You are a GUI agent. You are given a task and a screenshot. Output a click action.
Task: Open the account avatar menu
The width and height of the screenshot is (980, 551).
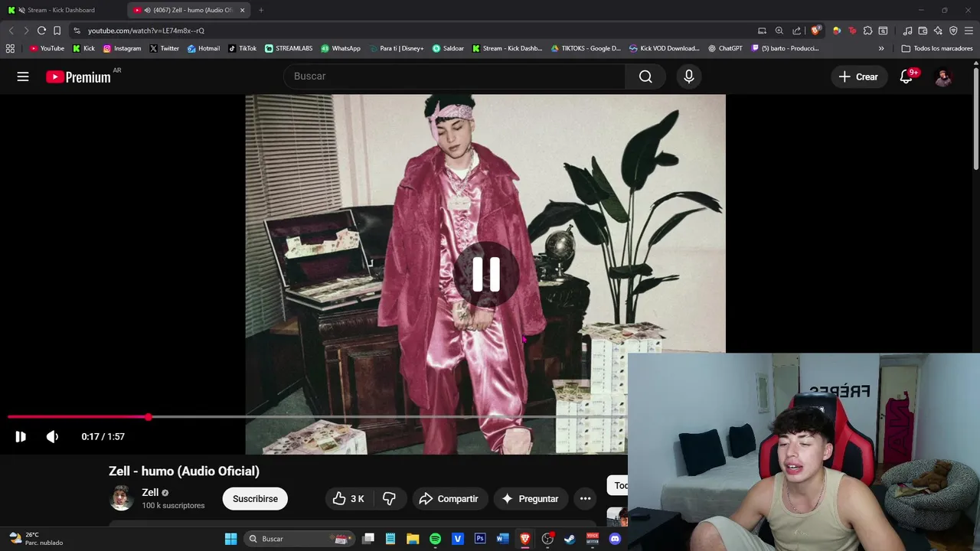click(943, 77)
